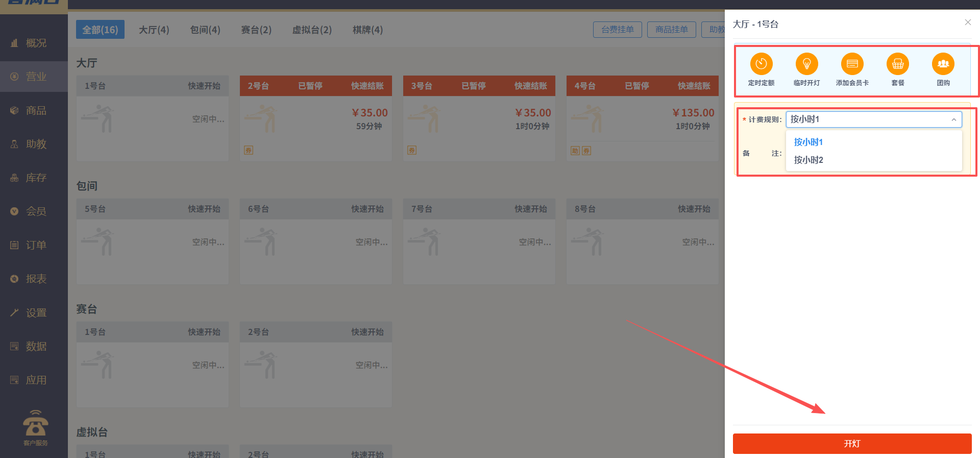Click the 团购 group-buy icon
Screen dimensions: 980x458
943,64
